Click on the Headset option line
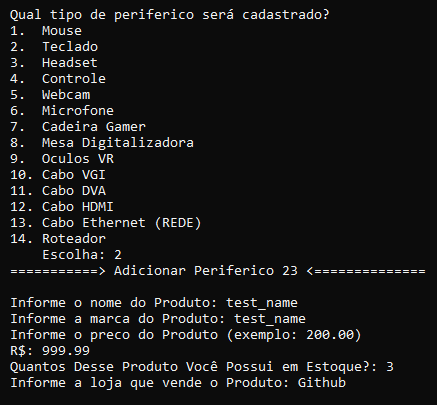The width and height of the screenshot is (437, 405). 54,63
